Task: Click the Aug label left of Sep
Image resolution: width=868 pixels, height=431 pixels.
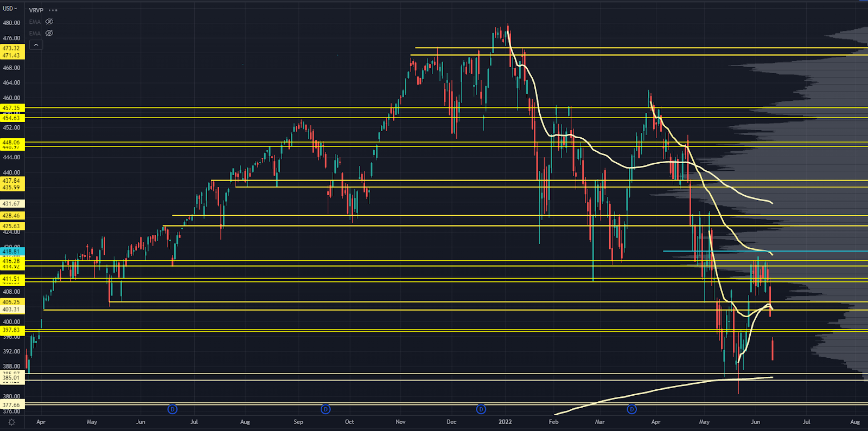Action: pos(245,422)
